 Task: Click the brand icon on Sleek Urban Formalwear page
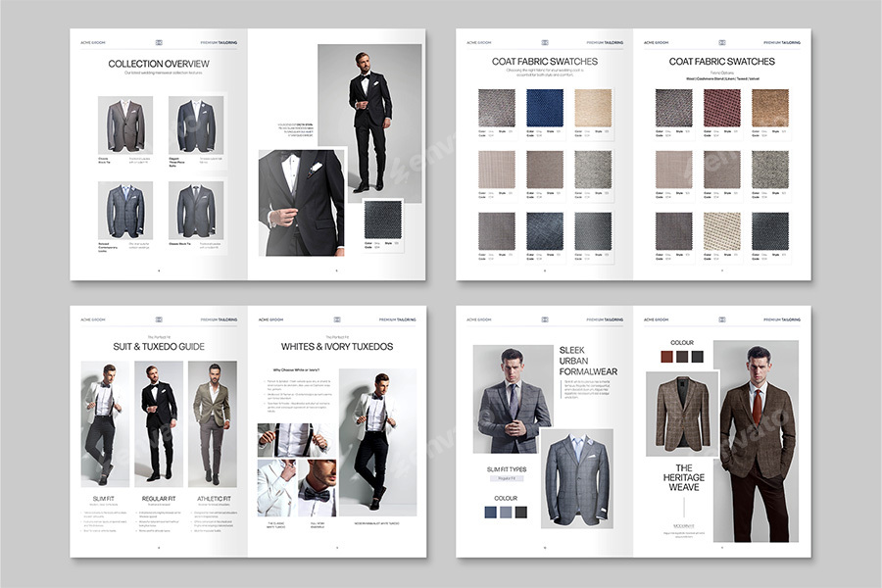click(544, 318)
